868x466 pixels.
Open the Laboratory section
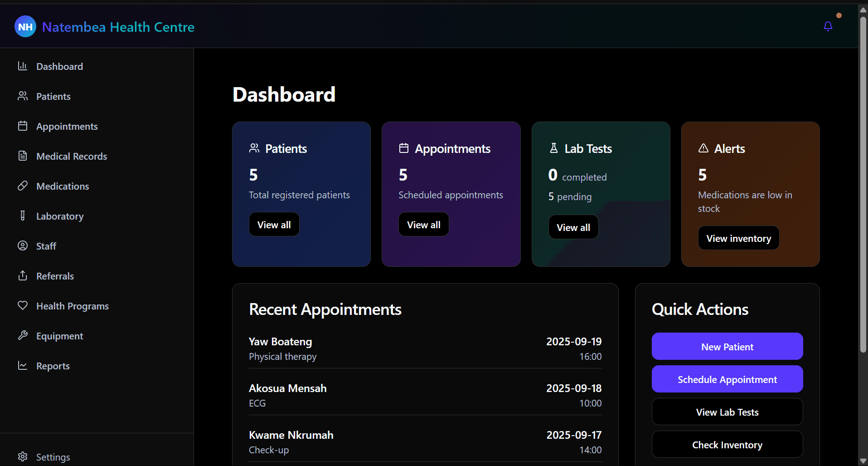point(97,216)
